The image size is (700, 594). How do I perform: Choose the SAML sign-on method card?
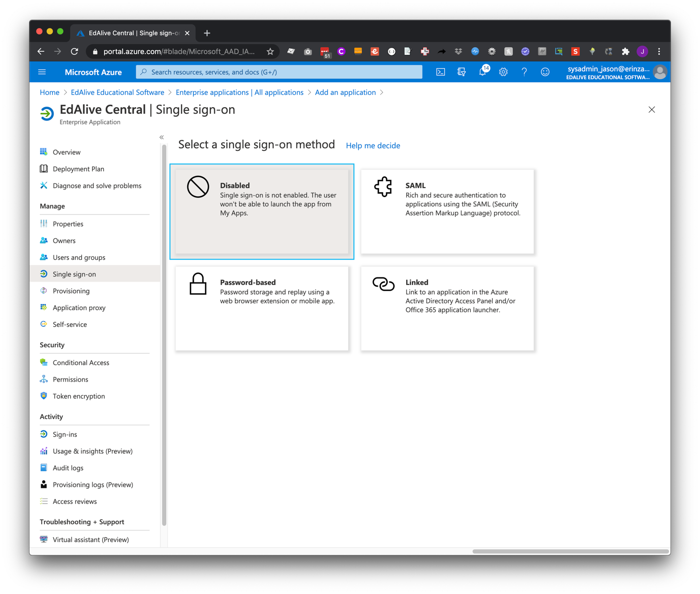click(447, 211)
